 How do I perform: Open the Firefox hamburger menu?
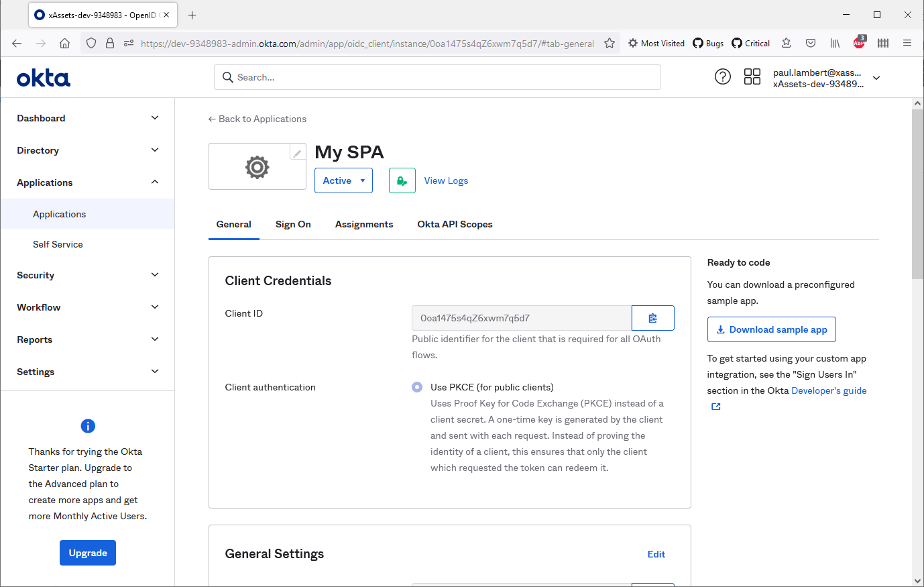(907, 44)
